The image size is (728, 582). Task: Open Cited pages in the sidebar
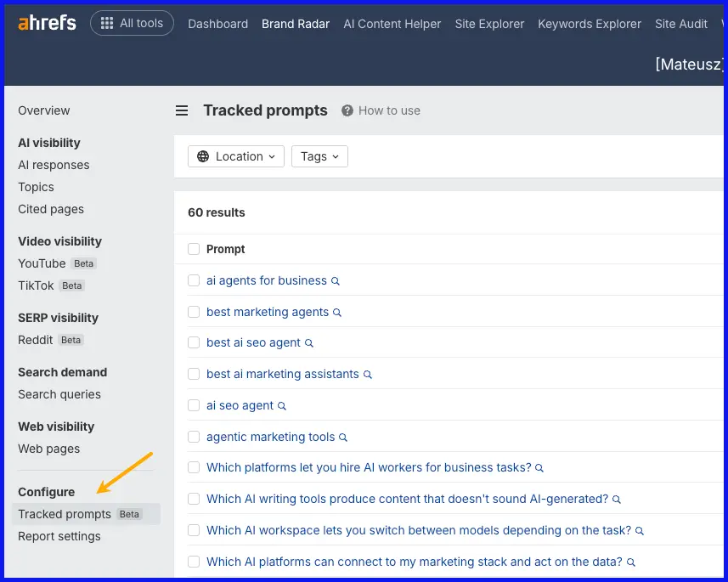pyautogui.click(x=51, y=209)
